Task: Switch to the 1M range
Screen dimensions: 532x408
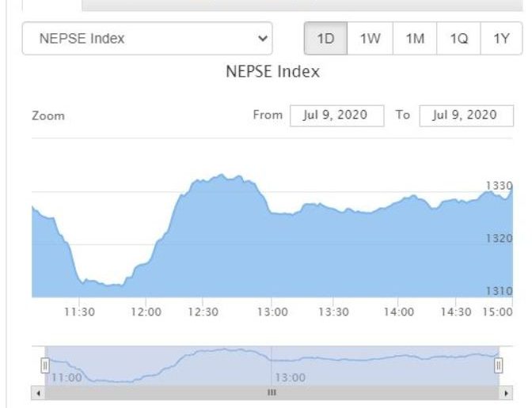Action: (x=415, y=38)
